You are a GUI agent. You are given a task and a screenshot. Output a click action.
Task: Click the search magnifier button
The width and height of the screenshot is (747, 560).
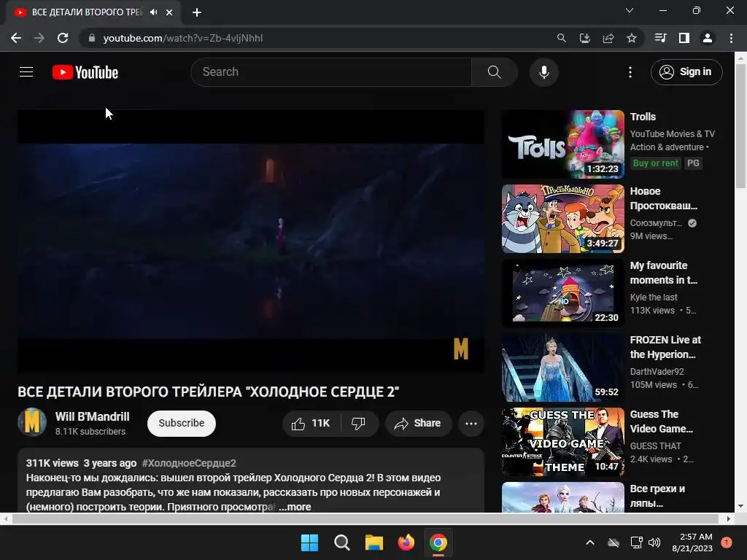495,72
